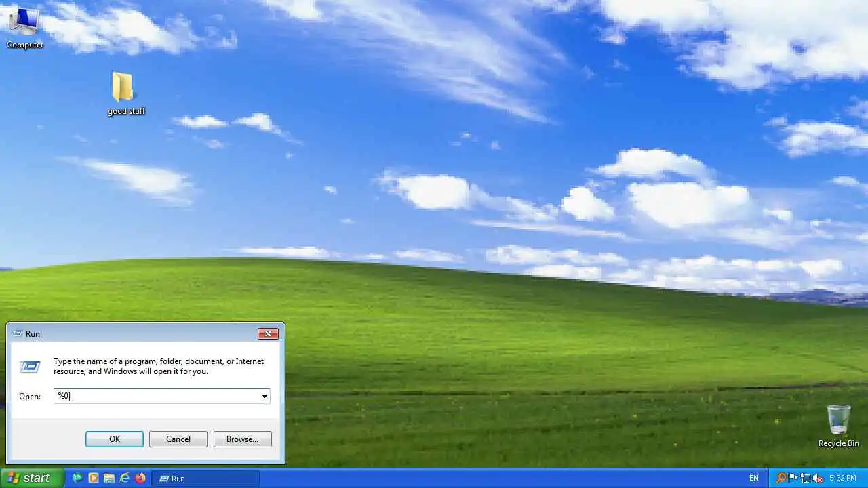
Task: Select the Computer desktop icon
Action: click(25, 27)
